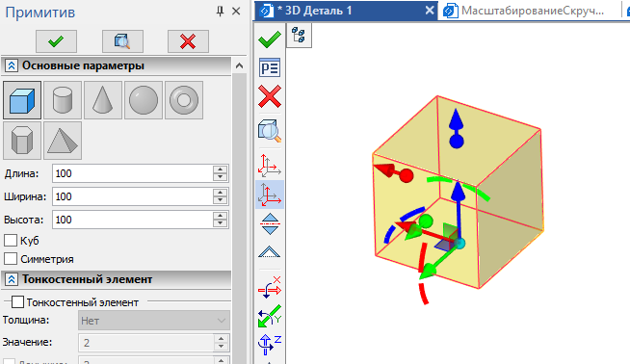Choose the sphere primitive icon

click(x=144, y=100)
